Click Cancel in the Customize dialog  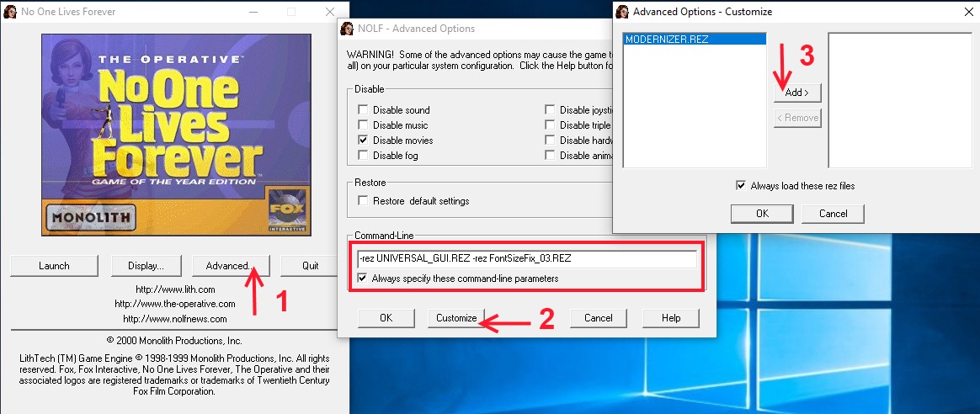(834, 214)
